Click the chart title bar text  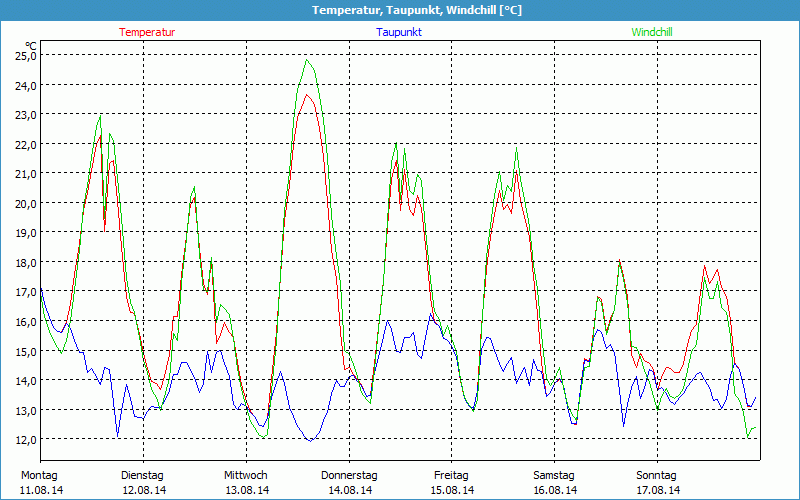click(417, 10)
